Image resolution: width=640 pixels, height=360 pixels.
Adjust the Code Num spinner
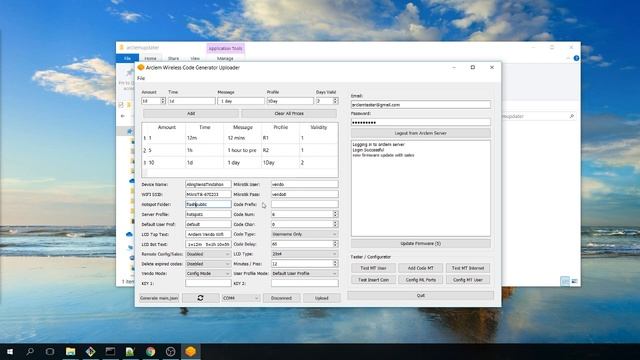coord(335,214)
